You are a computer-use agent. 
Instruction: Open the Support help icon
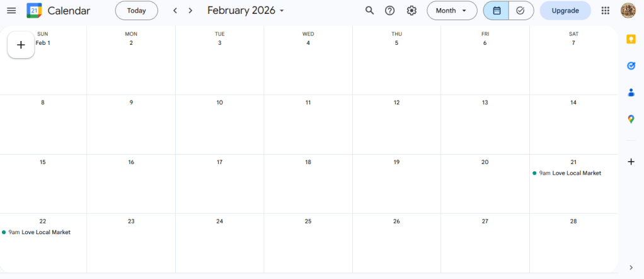coord(390,11)
